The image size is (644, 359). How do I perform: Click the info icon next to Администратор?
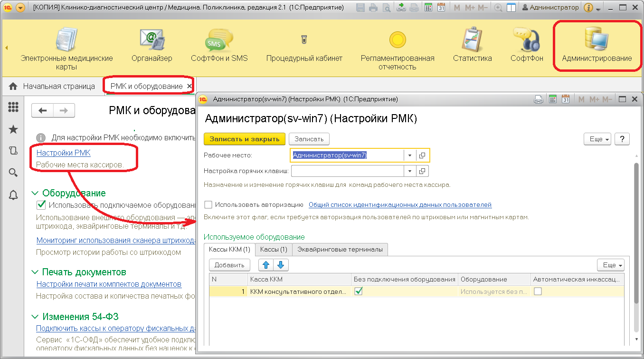click(x=588, y=8)
